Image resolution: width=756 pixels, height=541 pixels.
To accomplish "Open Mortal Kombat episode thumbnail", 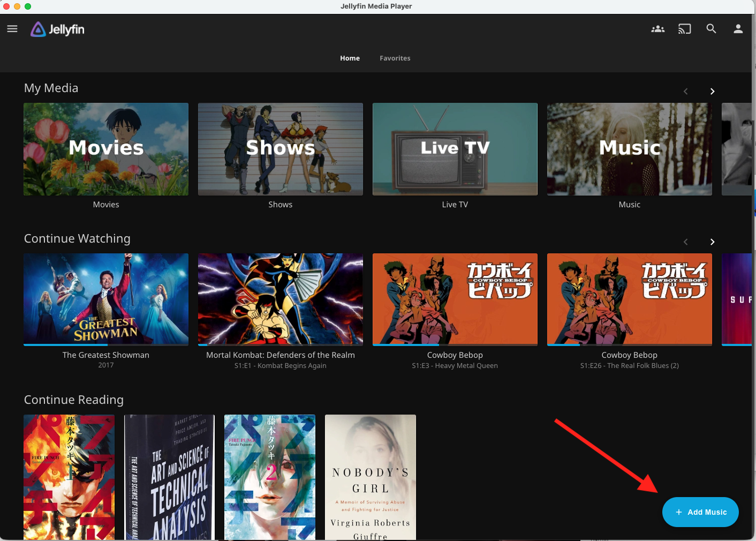I will [281, 298].
